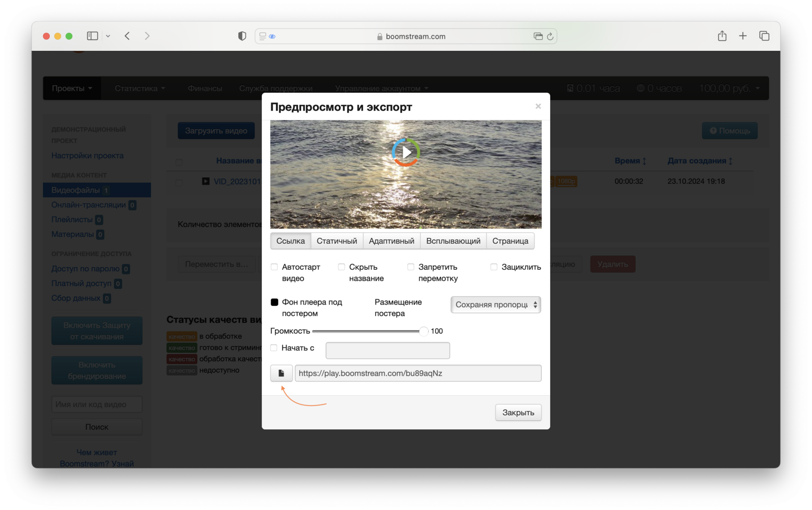Viewport: 812px width, 510px height.
Task: Open Онлайн-трансляции in sidebar
Action: (94, 205)
